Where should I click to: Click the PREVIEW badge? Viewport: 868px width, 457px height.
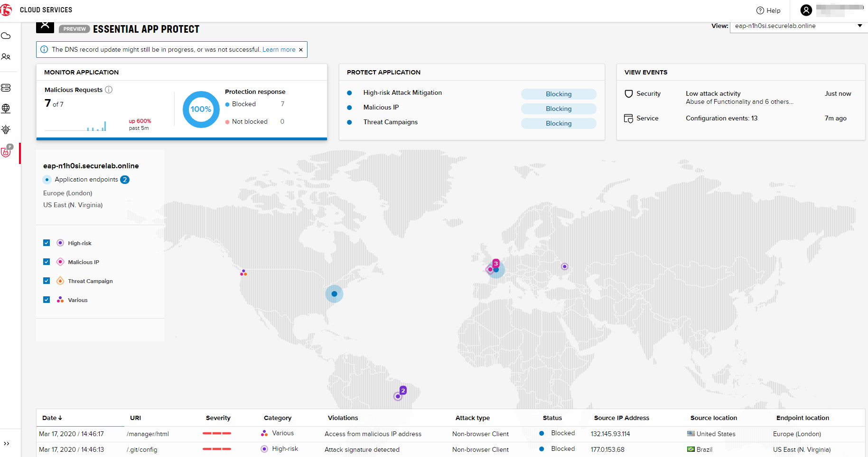click(x=75, y=29)
